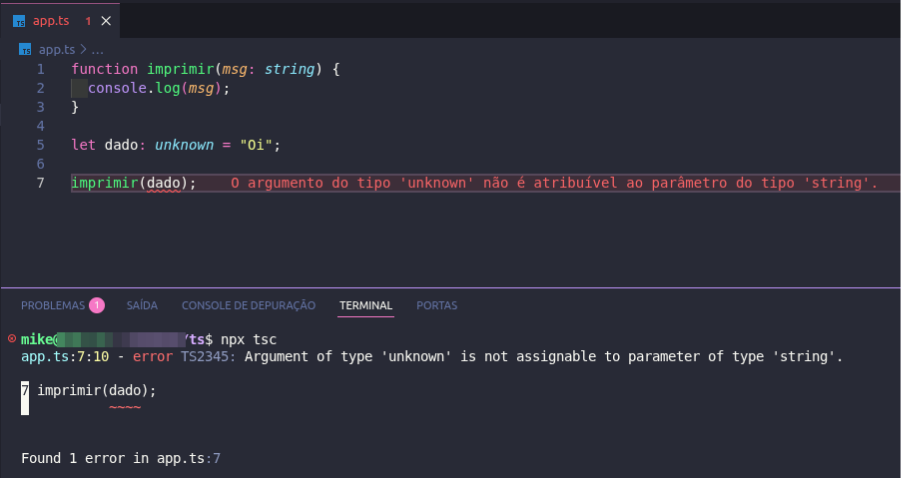Viewport: 901px width, 478px height.
Task: Switch to the PORTAS panel tab
Action: 437,306
